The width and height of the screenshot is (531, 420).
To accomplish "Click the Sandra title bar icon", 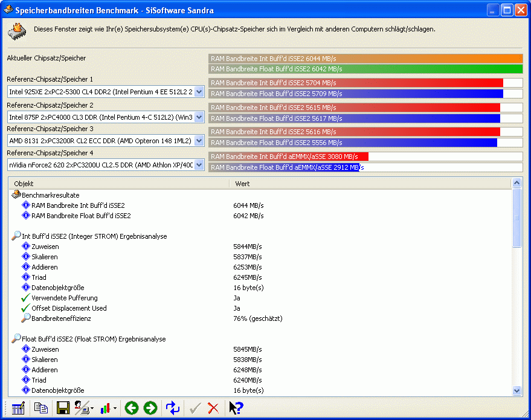I will pyautogui.click(x=8, y=10).
